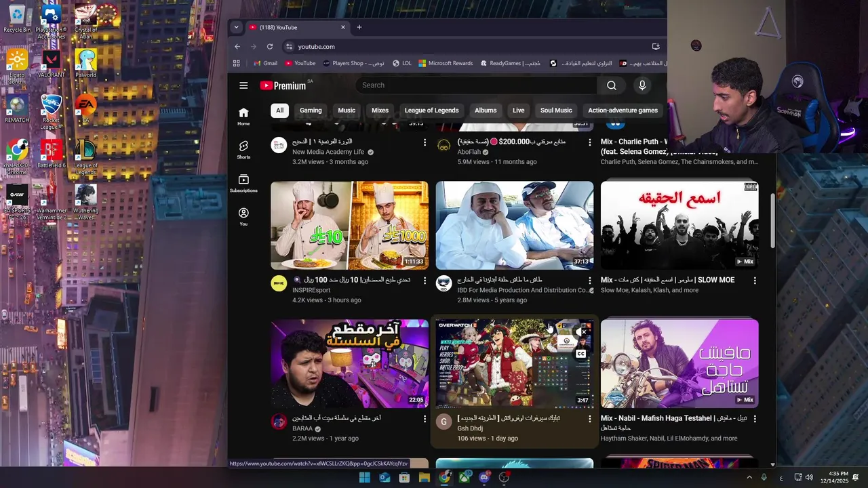Open the 37:13 car interview video thumbnail
Image resolution: width=868 pixels, height=488 pixels.
click(514, 225)
